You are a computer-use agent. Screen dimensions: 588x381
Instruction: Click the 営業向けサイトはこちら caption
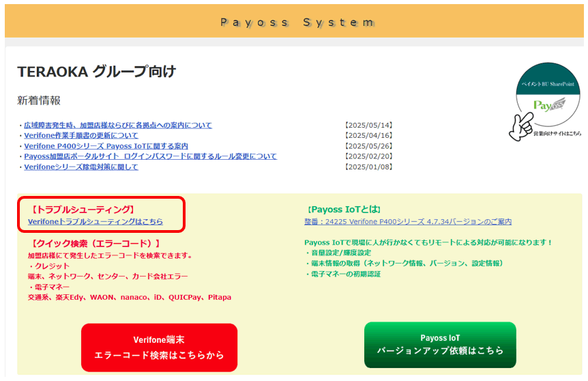(x=557, y=133)
